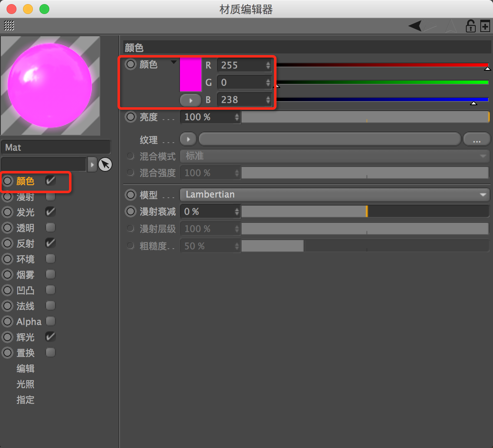Enable the 环境 channel checkbox

(50, 259)
